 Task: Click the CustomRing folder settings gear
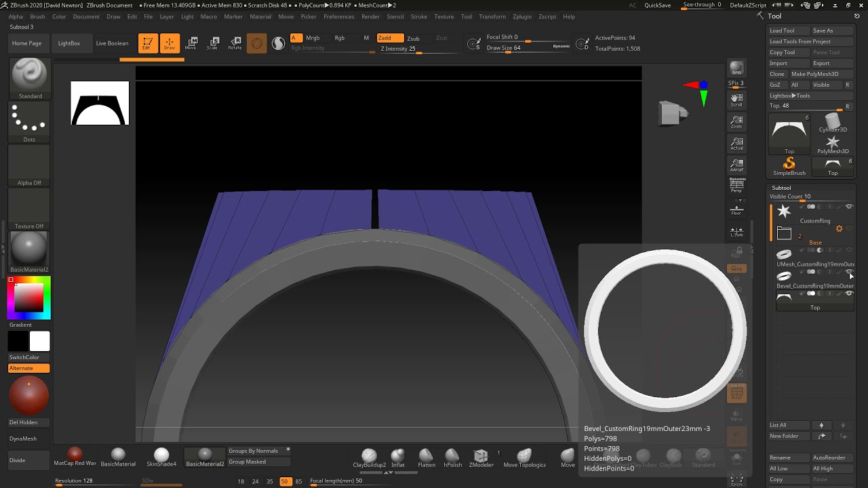tap(840, 228)
